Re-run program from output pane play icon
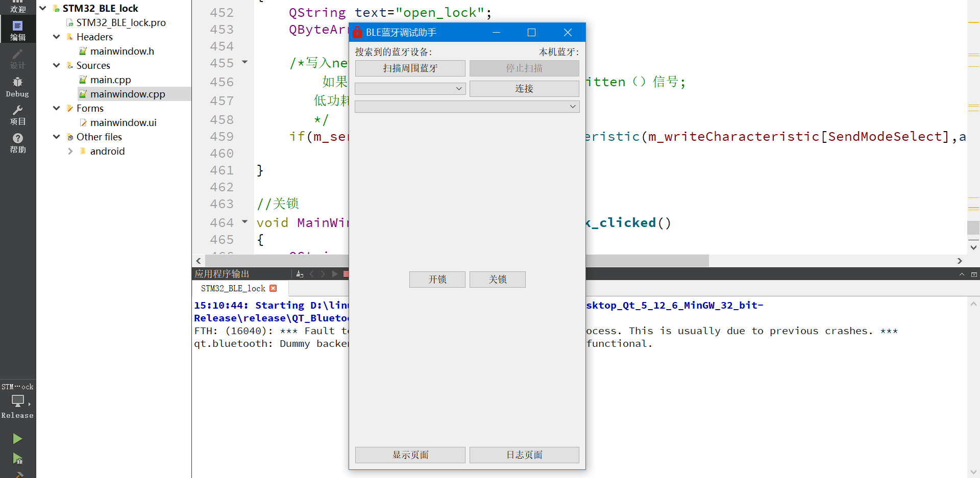 (x=335, y=274)
